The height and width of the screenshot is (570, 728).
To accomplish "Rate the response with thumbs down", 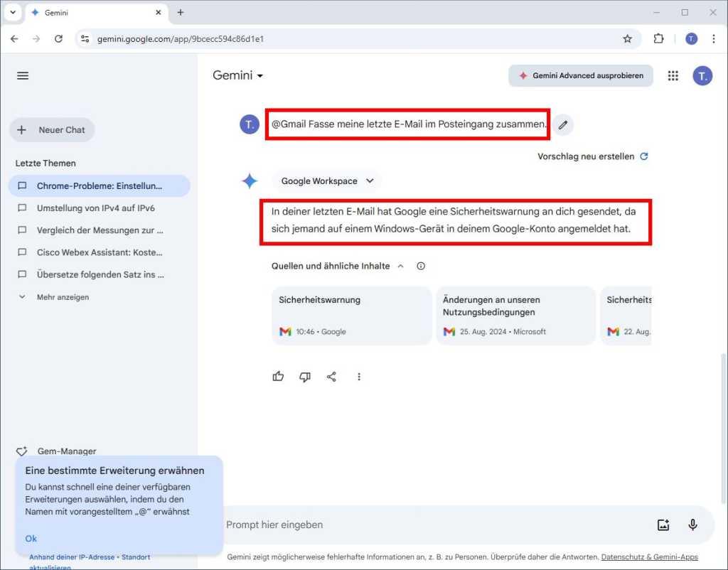I will tap(304, 376).
